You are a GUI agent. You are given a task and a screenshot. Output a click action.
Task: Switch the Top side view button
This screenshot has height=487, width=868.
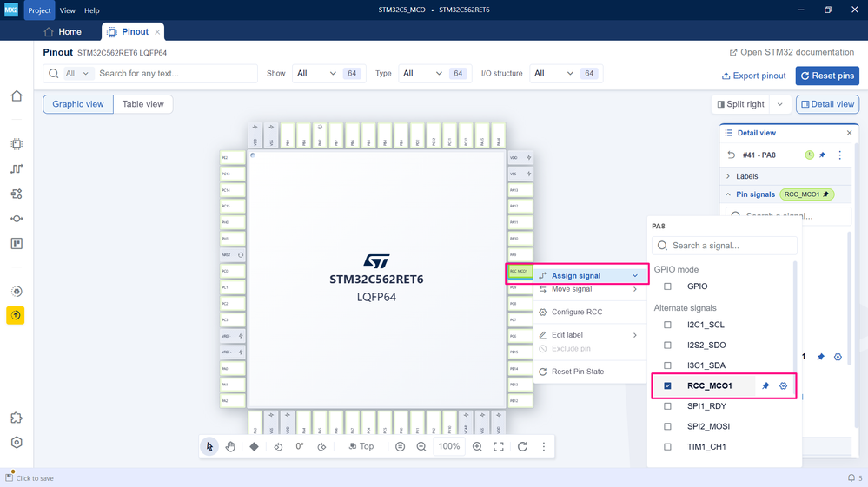click(x=361, y=447)
